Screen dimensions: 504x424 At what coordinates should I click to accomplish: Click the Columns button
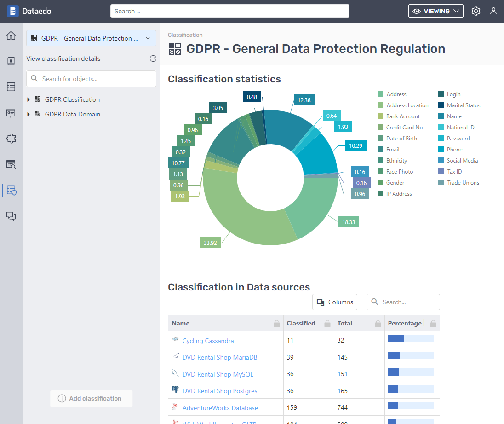335,302
